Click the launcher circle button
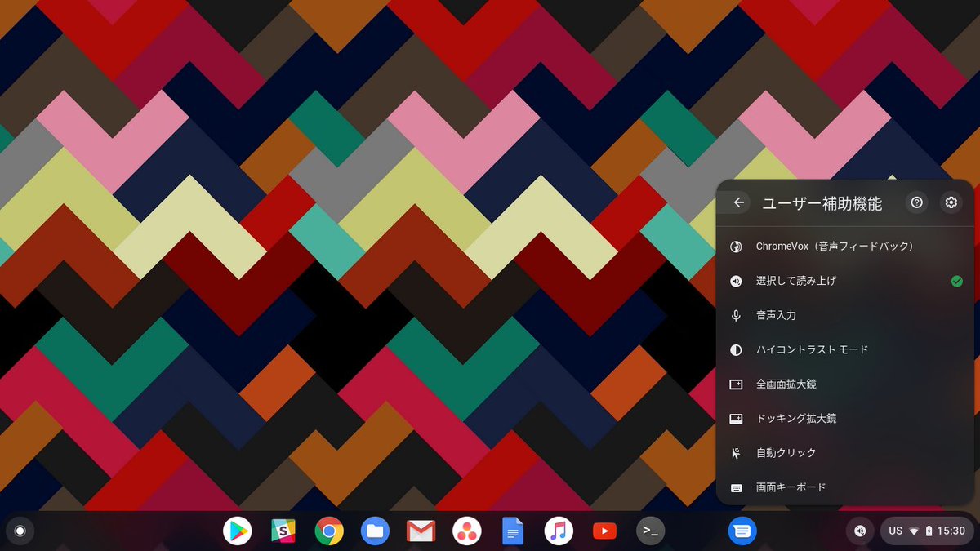Viewport: 980px width, 551px height. point(20,531)
